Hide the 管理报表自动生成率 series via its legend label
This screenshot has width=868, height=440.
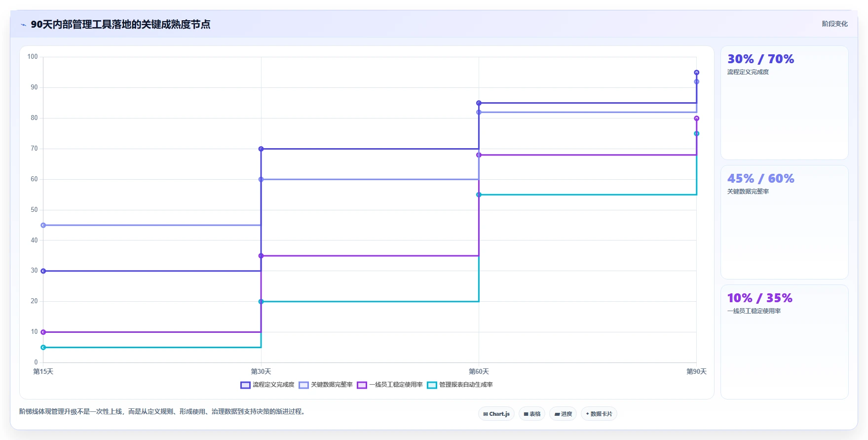click(466, 385)
